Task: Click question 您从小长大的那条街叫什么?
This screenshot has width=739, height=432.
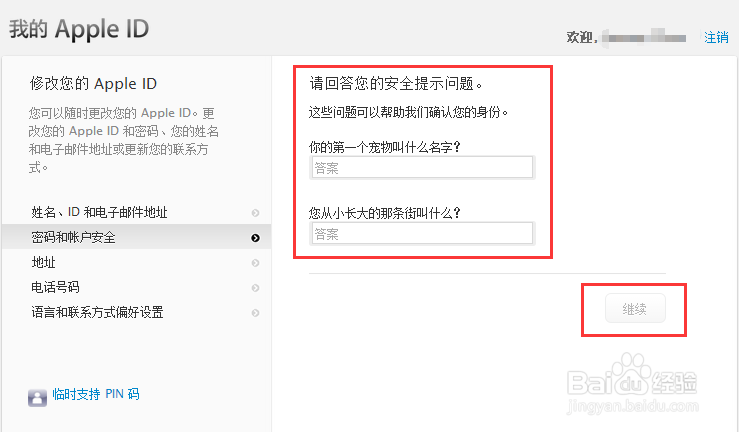Action: (x=385, y=213)
